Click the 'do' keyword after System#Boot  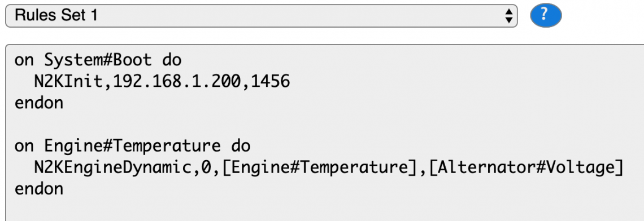click(x=172, y=60)
